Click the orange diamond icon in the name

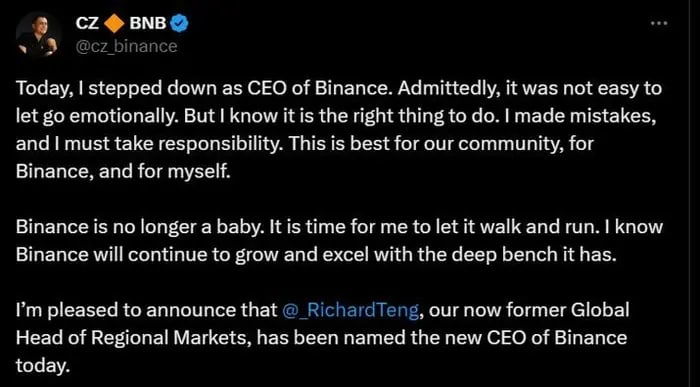point(114,23)
